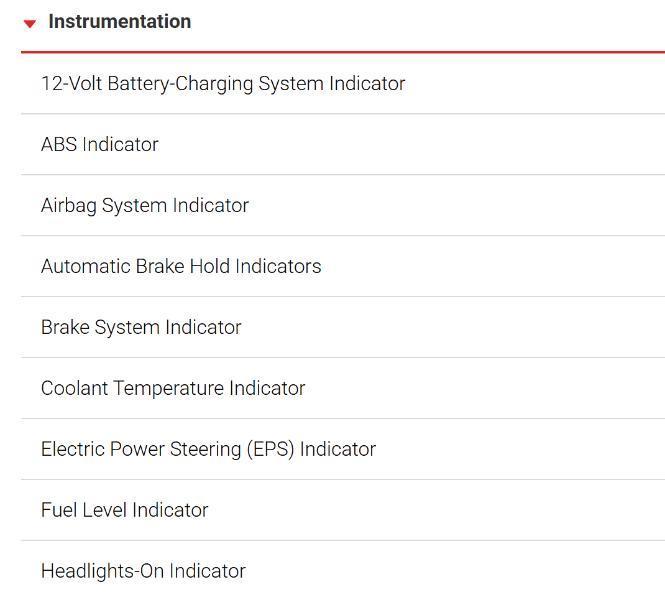The image size is (665, 600).
Task: Open the Fuel Level Indicator entry
Action: [125, 511]
